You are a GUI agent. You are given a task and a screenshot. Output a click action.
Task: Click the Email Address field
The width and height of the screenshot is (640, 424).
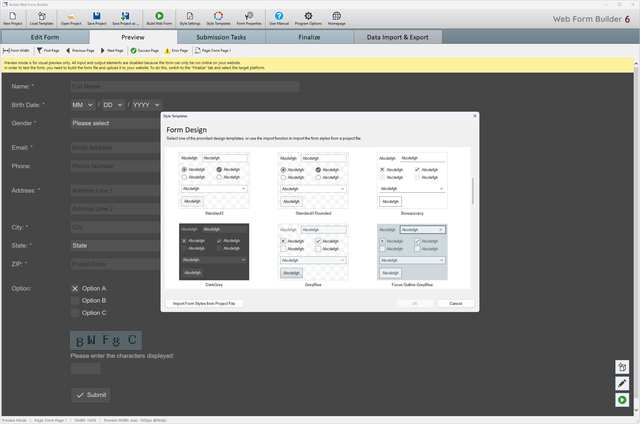point(116,148)
